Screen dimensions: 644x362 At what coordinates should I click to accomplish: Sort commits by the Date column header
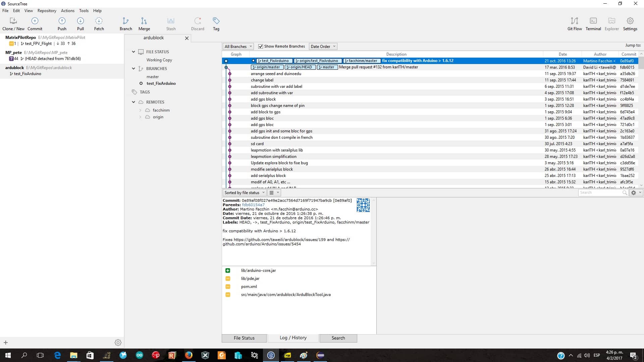coord(562,54)
